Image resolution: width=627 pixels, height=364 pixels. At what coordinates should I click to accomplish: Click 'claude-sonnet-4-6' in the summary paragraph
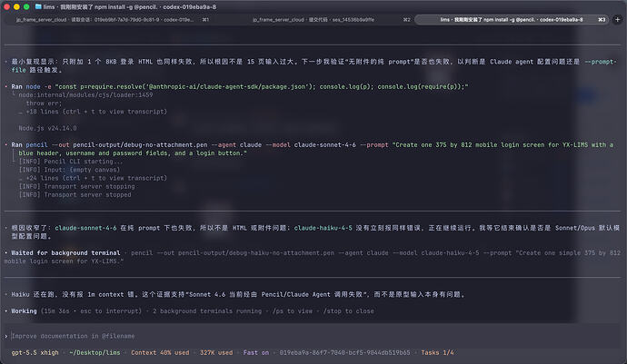click(85, 228)
